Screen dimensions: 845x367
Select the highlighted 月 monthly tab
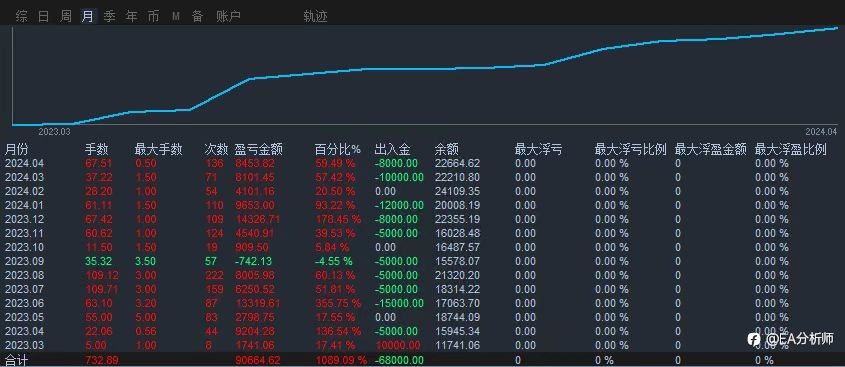point(88,17)
